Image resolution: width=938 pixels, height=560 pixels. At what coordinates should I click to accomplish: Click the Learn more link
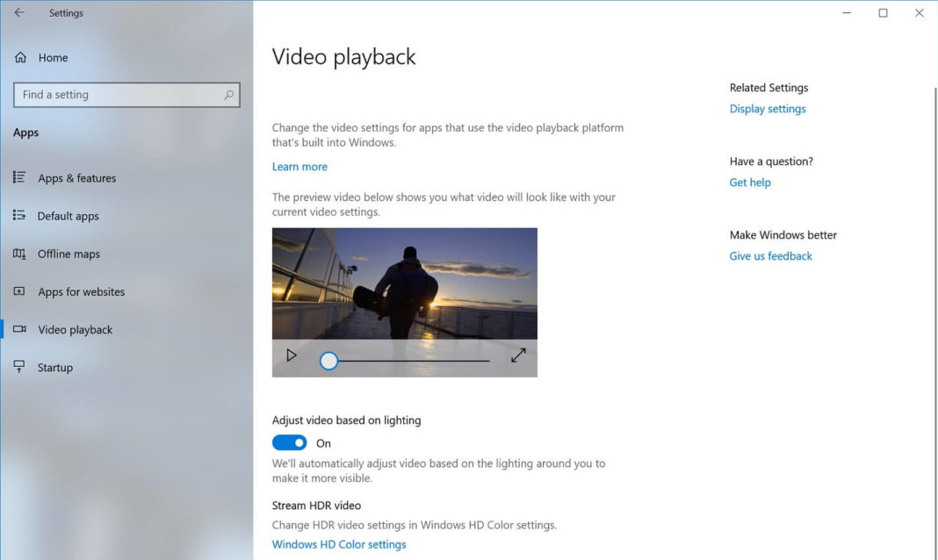coord(299,166)
